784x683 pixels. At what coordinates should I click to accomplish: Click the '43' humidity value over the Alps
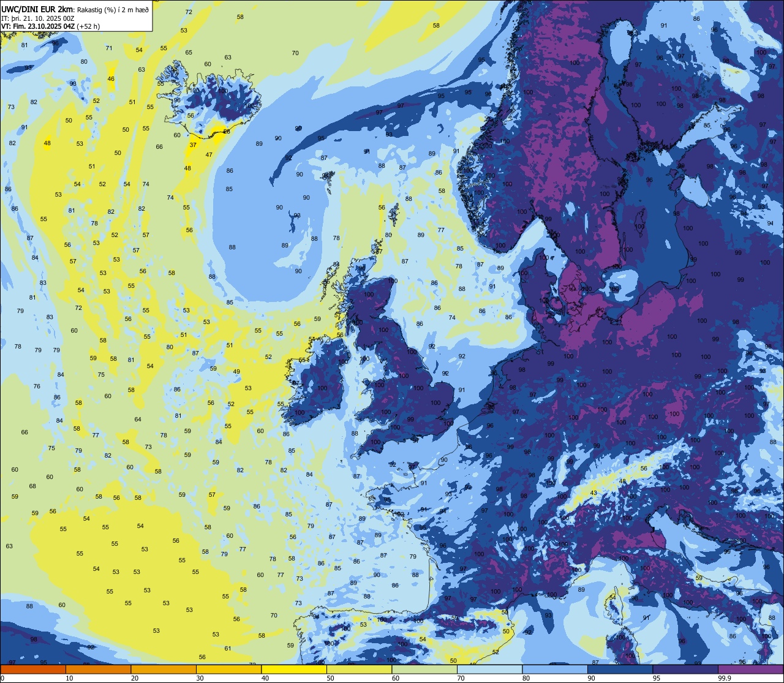coord(593,493)
